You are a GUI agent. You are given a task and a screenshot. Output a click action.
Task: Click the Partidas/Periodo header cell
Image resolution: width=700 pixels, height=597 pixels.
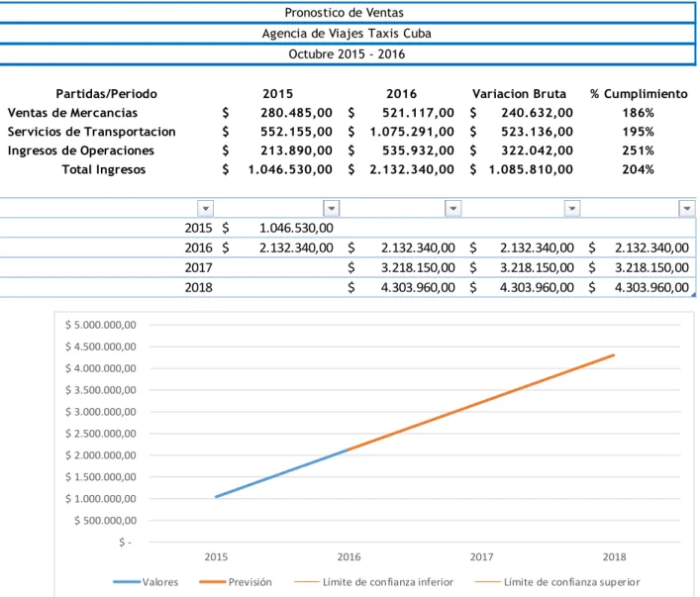tap(106, 94)
